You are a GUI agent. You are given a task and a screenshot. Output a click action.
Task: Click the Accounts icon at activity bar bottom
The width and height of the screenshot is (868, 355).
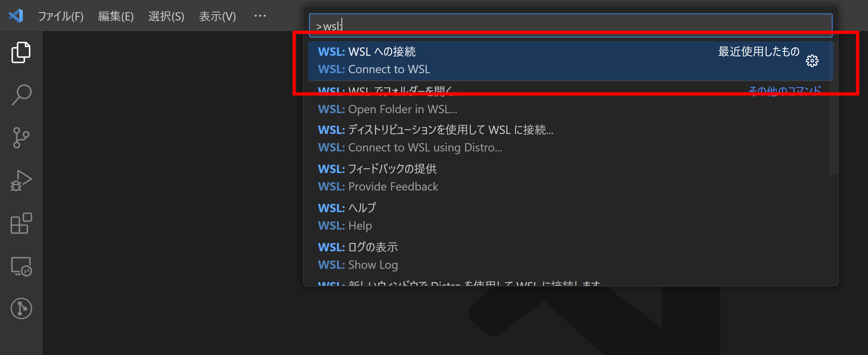click(x=21, y=308)
